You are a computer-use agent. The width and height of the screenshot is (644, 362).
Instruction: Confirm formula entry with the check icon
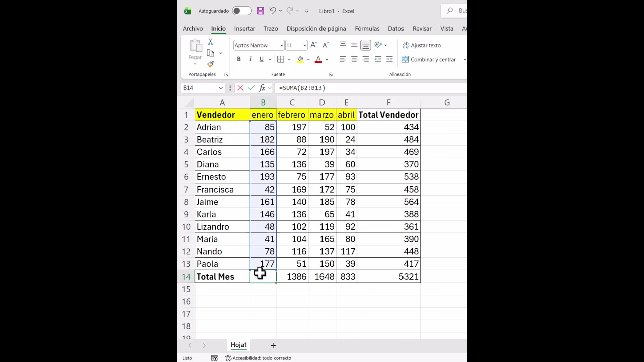251,88
